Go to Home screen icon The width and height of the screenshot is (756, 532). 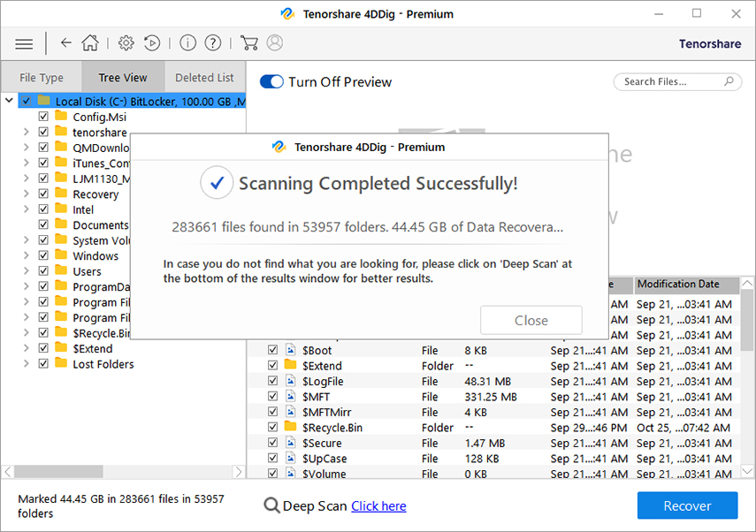coord(89,43)
